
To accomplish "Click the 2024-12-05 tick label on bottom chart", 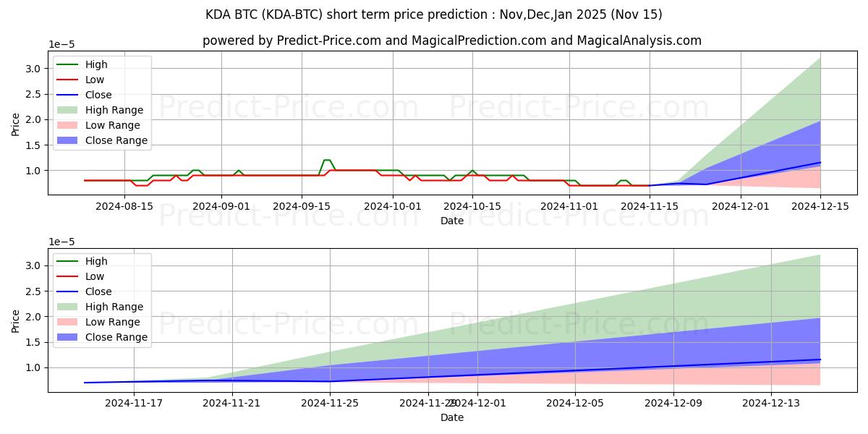I will [x=575, y=403].
